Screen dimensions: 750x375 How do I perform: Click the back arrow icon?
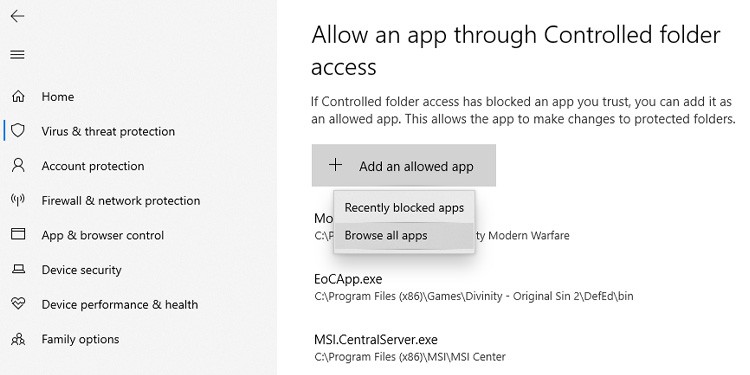point(18,16)
